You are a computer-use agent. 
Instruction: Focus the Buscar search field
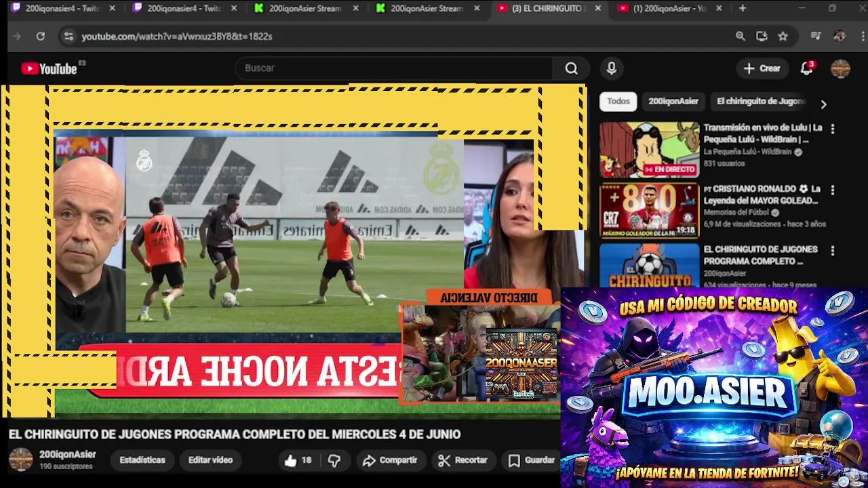pos(393,68)
